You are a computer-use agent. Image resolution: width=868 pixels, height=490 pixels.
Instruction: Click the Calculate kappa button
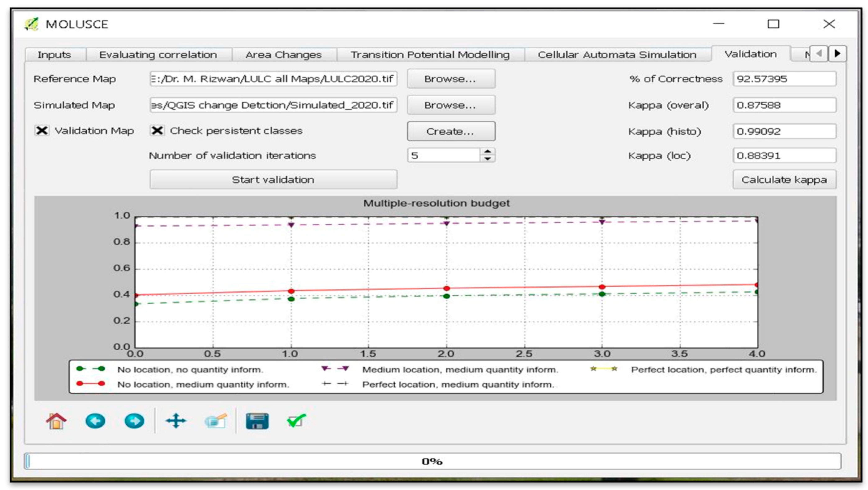784,180
